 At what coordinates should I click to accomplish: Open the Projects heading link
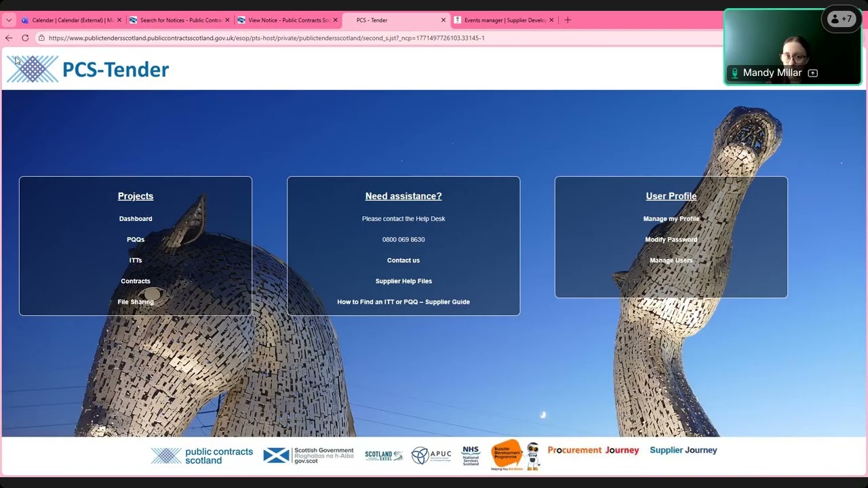136,196
